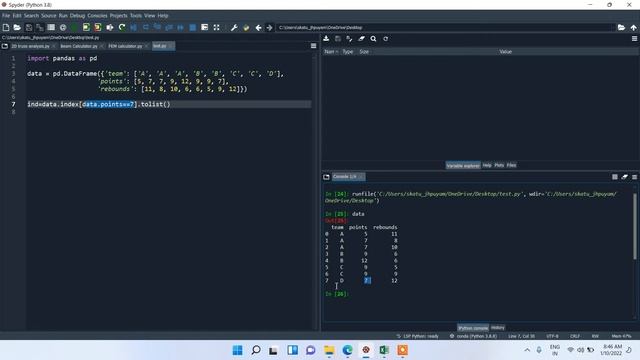
Task: Select the IPython console tab
Action: [473, 328]
